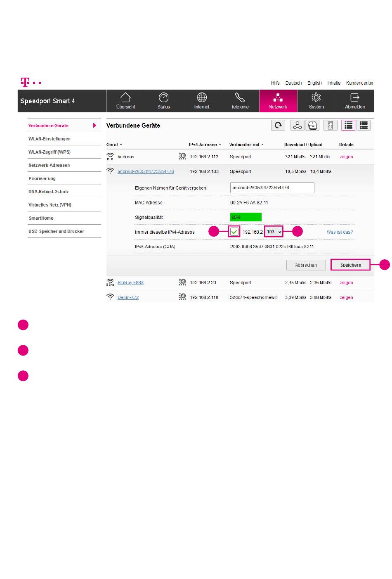Show details for Andreas via zeigen
The width and height of the screenshot is (392, 579).
(346, 157)
